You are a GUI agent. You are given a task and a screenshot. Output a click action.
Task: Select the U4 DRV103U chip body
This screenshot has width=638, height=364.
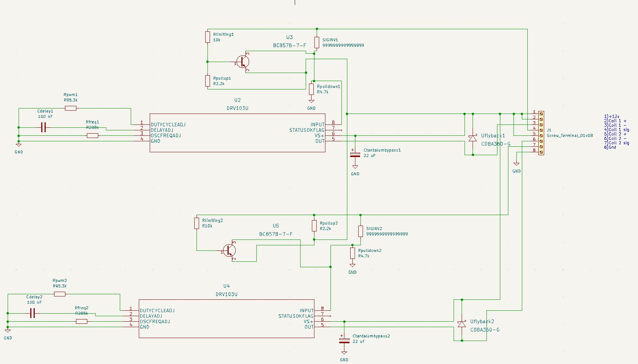point(226,318)
